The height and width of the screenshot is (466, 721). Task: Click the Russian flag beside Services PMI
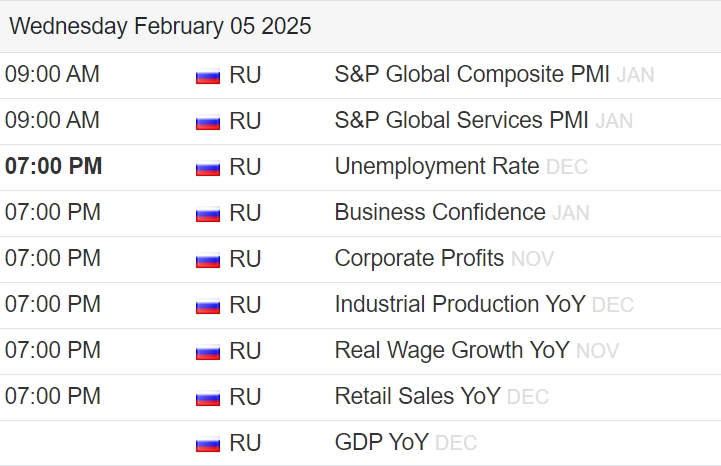(207, 122)
